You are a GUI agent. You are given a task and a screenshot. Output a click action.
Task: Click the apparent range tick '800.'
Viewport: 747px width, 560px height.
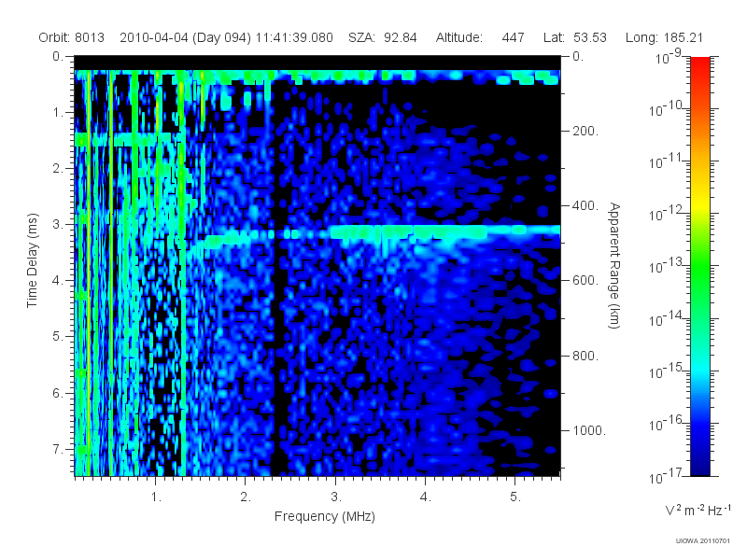585,356
